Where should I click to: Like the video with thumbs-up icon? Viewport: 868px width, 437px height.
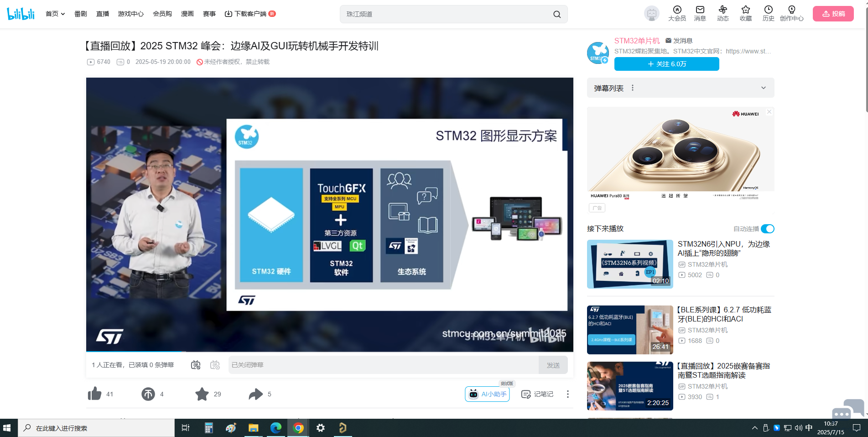[x=94, y=394]
